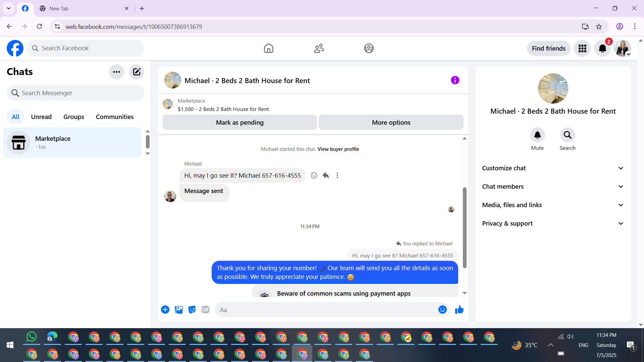Attach a photo using image icon

point(179,310)
